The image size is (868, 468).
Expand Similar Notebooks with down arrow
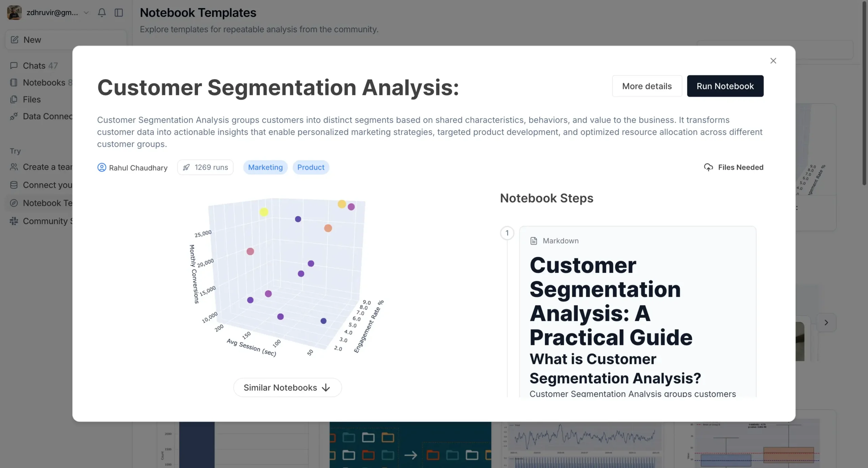(287, 387)
